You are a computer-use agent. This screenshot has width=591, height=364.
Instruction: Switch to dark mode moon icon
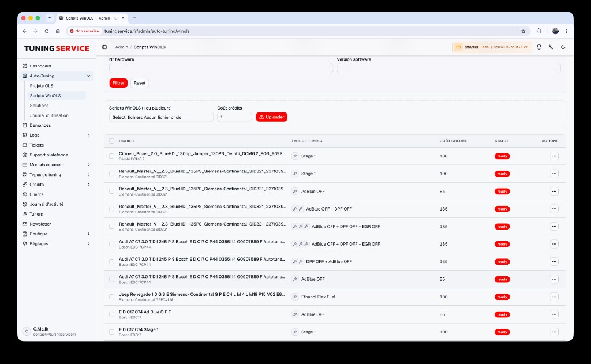coord(563,47)
